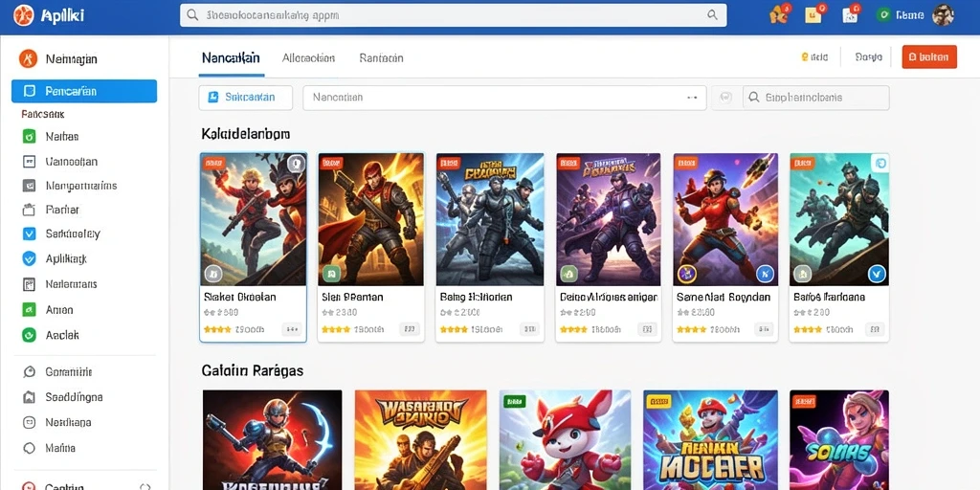Open the options button on the Being Hisltiorien card
This screenshot has width=980, height=490.
528,329
